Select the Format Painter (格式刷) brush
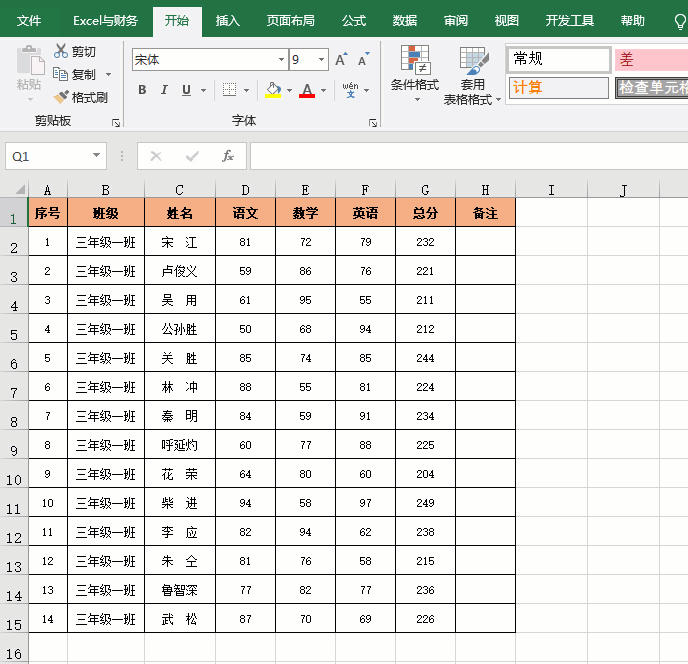 click(61, 97)
